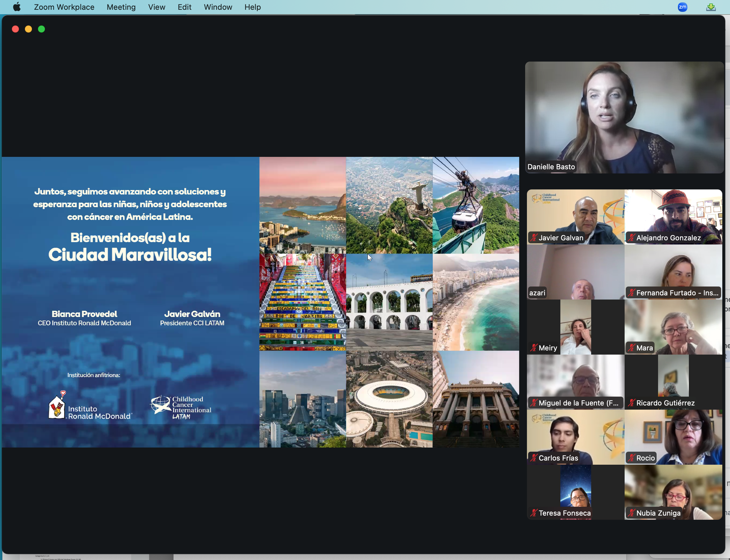Open the Help menu
Screen dimensions: 730x560
pyautogui.click(x=252, y=7)
